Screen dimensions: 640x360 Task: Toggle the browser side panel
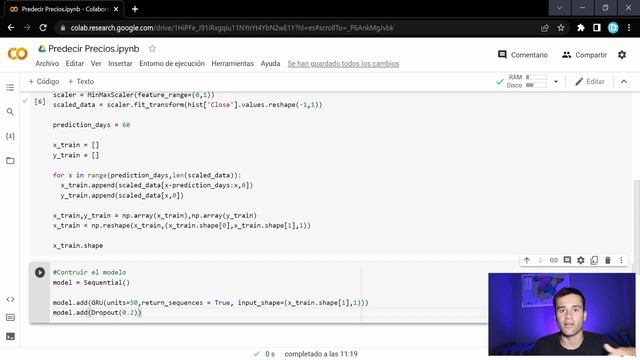pos(597,28)
